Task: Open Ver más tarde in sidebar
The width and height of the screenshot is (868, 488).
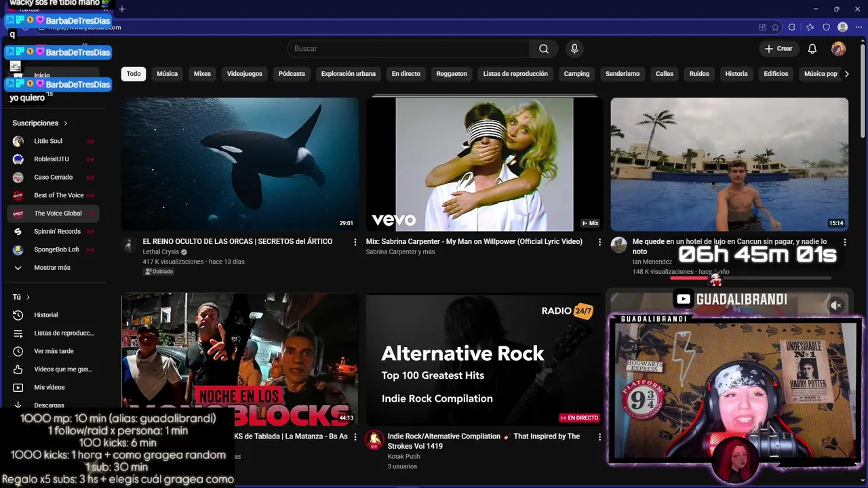Action: 53,351
